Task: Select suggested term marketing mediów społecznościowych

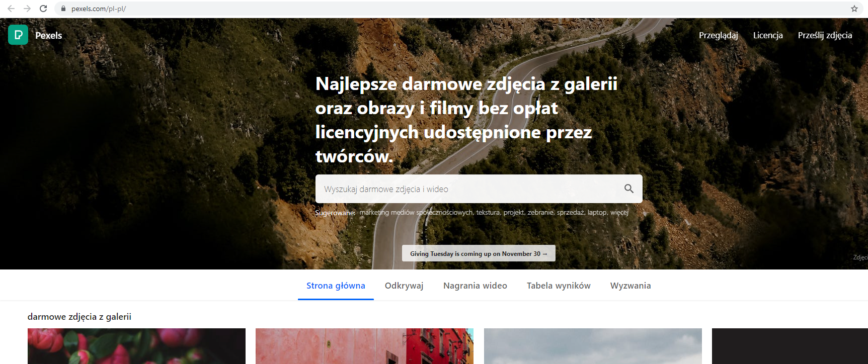Action: (x=416, y=212)
